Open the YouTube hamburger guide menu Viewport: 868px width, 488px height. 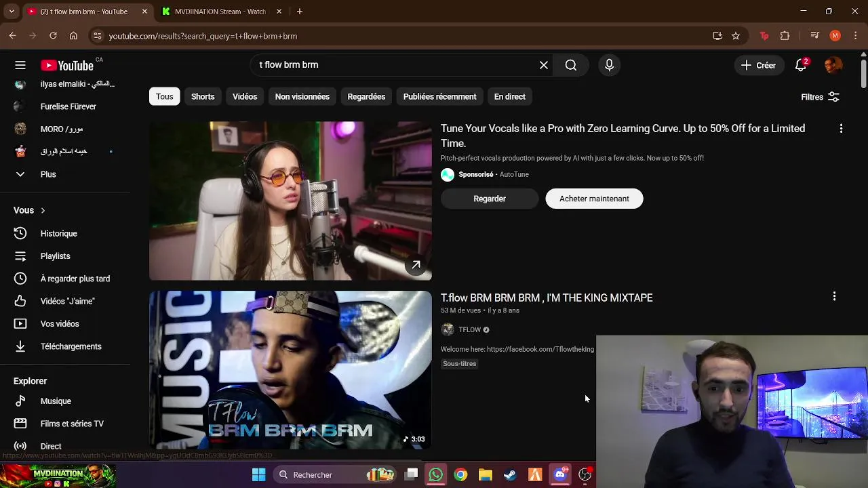(20, 65)
